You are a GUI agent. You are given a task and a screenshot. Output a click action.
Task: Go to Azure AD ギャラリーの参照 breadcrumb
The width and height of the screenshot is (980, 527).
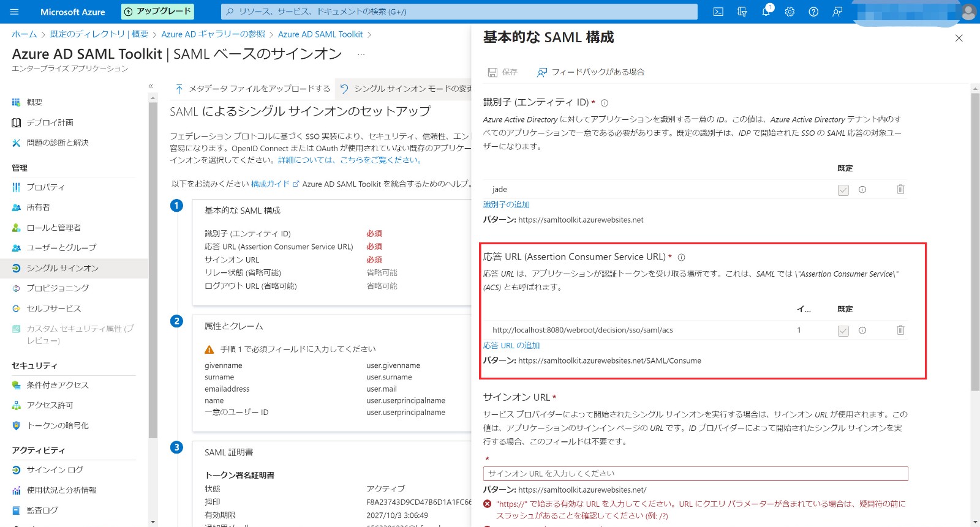[213, 34]
